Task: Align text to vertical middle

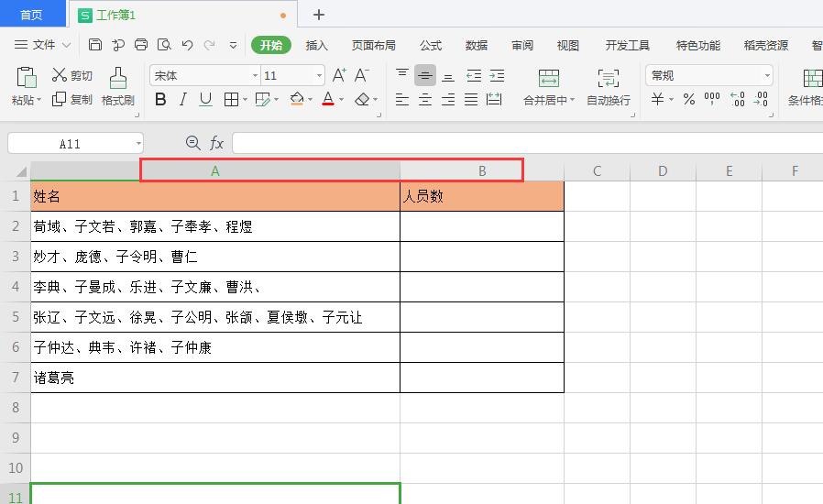Action: coord(425,75)
